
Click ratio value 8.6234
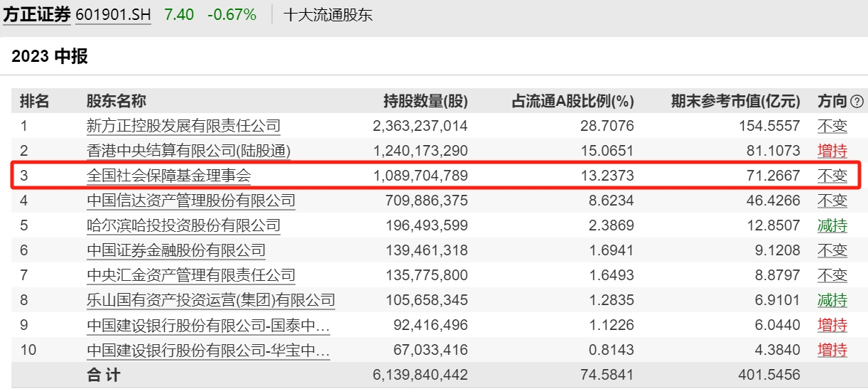click(x=613, y=201)
